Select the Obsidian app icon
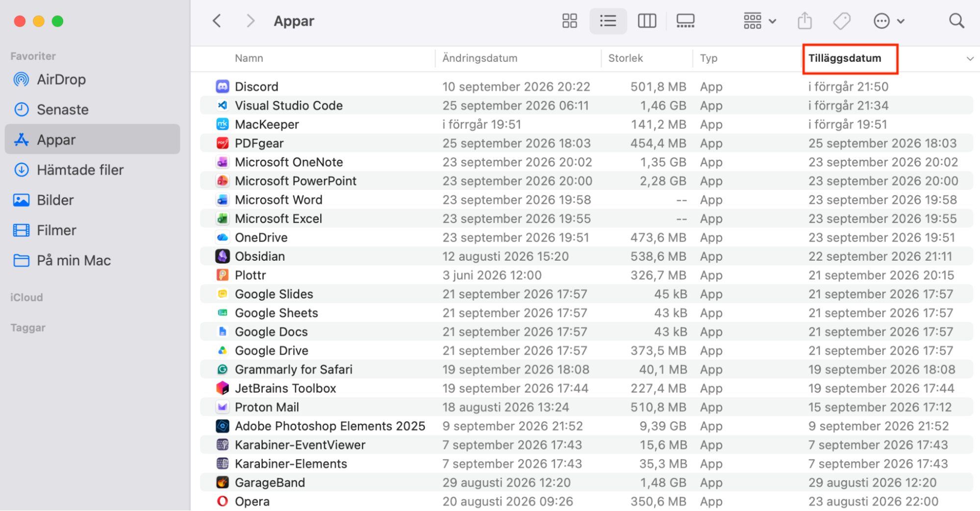This screenshot has width=980, height=511. [x=223, y=256]
